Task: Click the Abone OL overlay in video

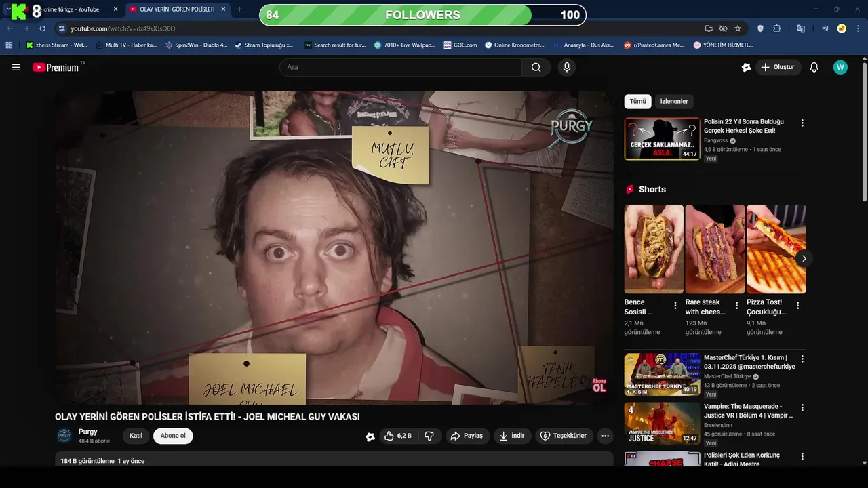Action: click(599, 385)
